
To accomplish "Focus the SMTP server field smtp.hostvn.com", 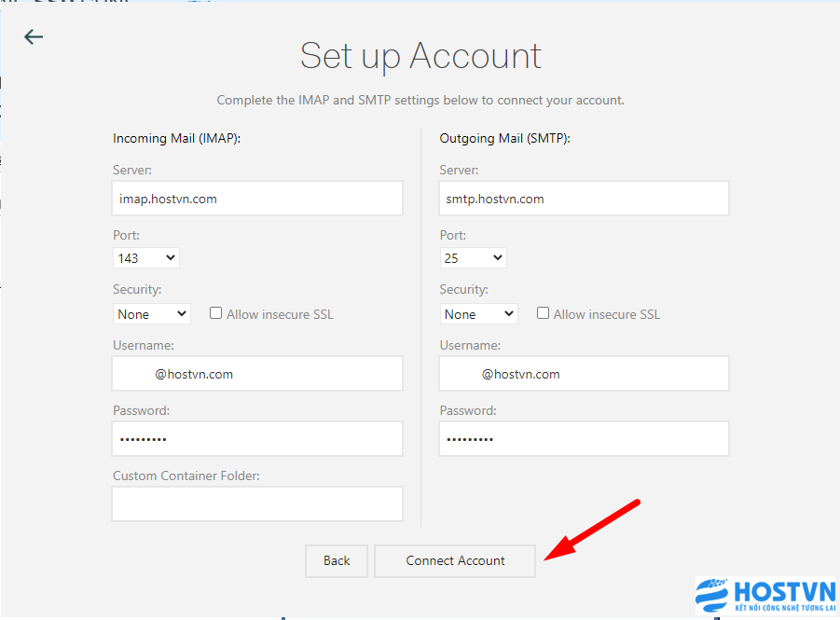I will (584, 199).
